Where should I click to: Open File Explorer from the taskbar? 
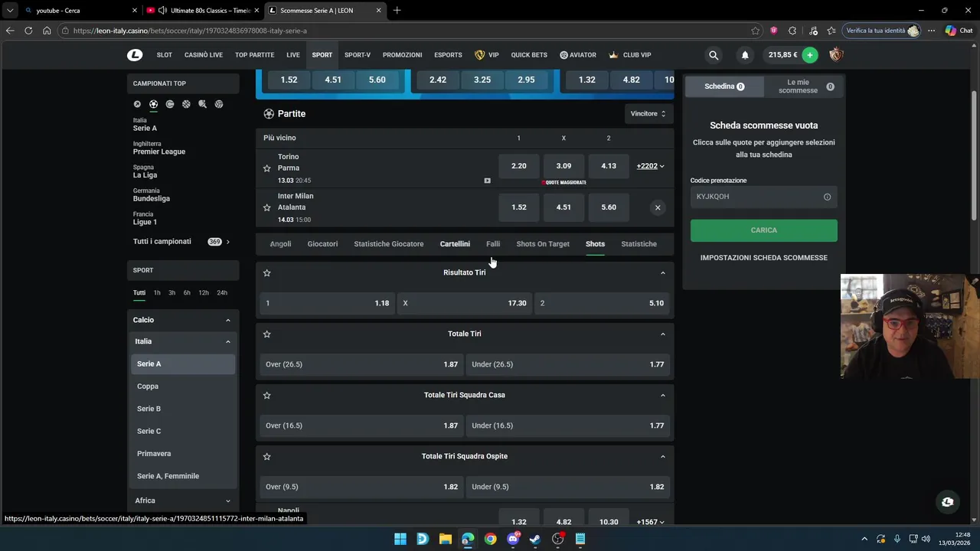coord(446,539)
